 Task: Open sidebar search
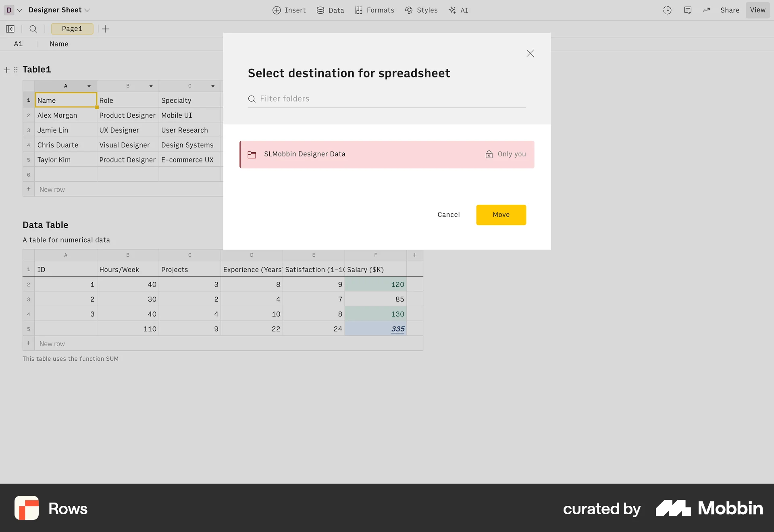pyautogui.click(x=33, y=29)
